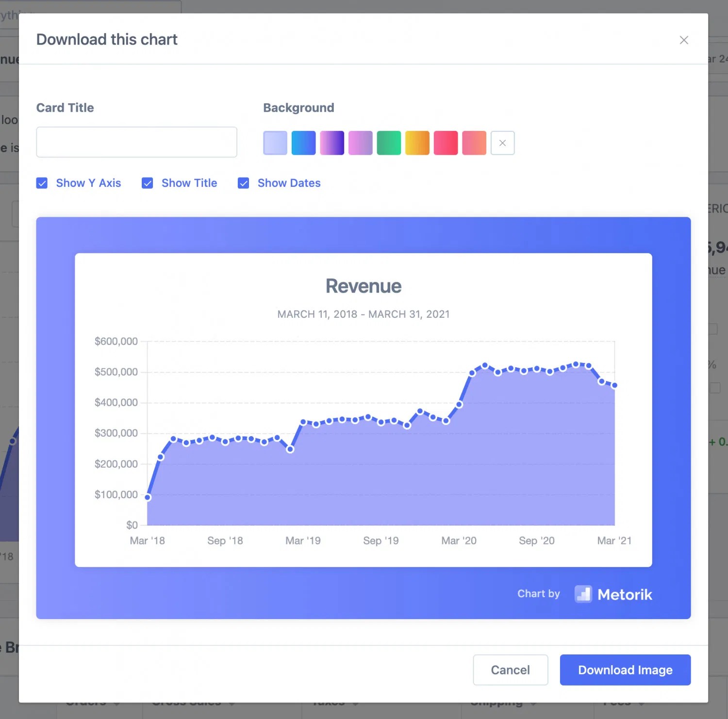This screenshot has height=719, width=728.
Task: Pick the yellow-orange background swatch
Action: coord(417,143)
